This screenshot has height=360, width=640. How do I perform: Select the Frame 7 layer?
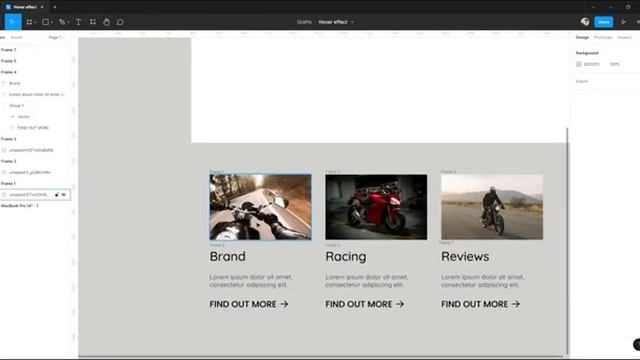(9, 50)
